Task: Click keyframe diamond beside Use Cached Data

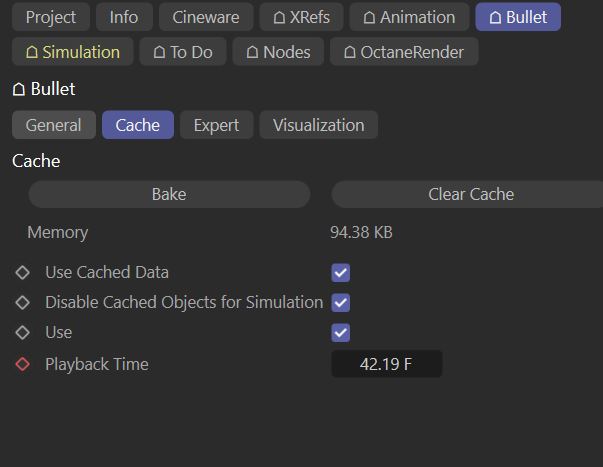Action: pos(23,272)
